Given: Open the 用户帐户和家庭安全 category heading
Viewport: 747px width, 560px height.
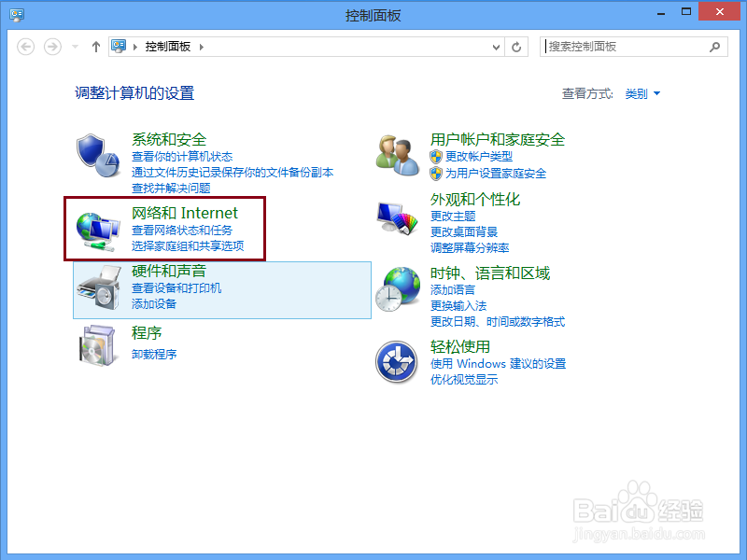Looking at the screenshot, I should tap(498, 139).
